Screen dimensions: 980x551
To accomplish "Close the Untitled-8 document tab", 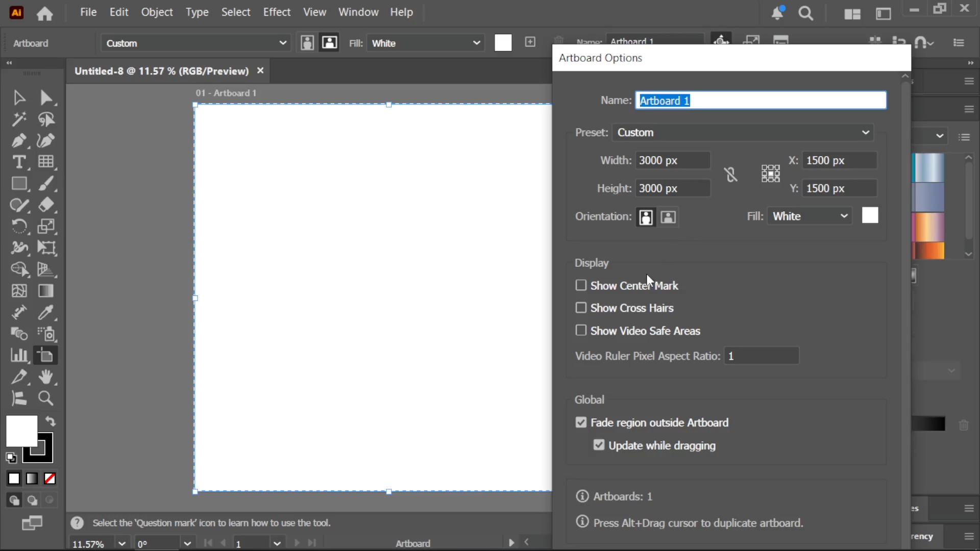I will (260, 70).
